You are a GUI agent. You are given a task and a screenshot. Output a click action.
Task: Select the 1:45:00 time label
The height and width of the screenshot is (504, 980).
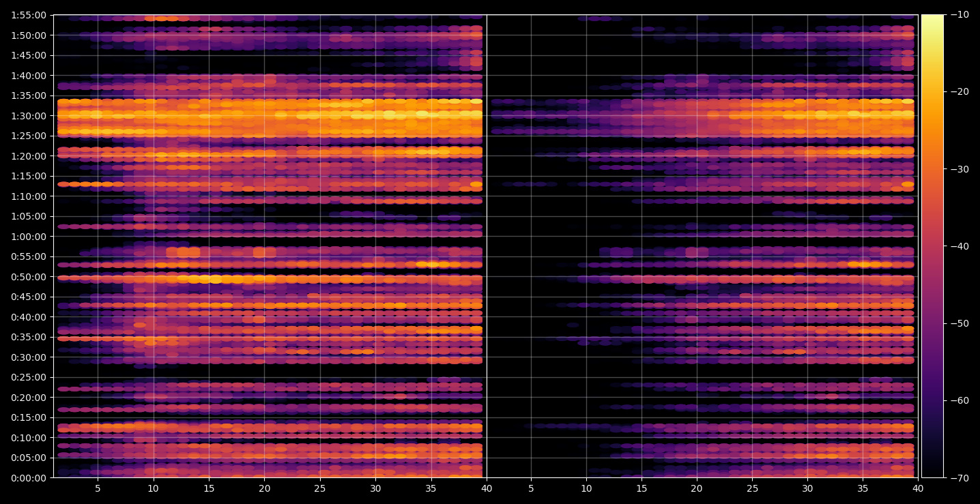[29, 55]
